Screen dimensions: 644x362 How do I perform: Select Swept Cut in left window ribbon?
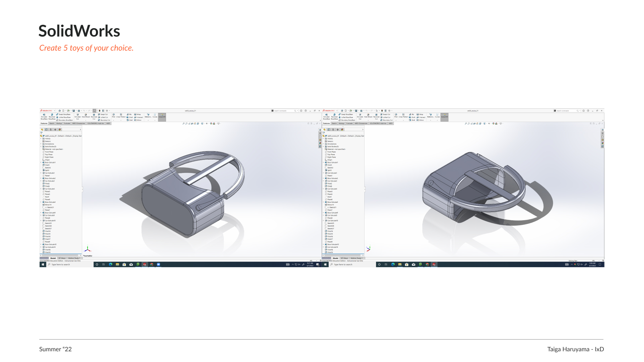pyautogui.click(x=103, y=114)
